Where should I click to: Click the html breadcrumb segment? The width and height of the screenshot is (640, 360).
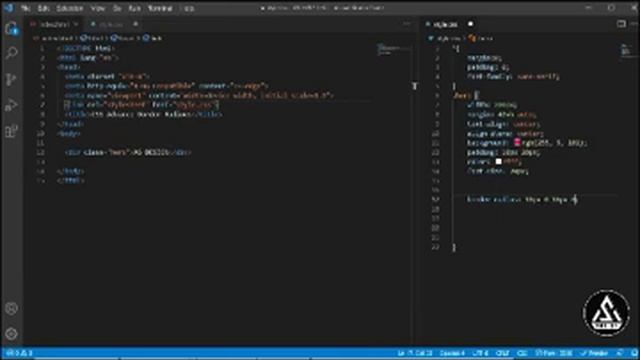(x=93, y=38)
